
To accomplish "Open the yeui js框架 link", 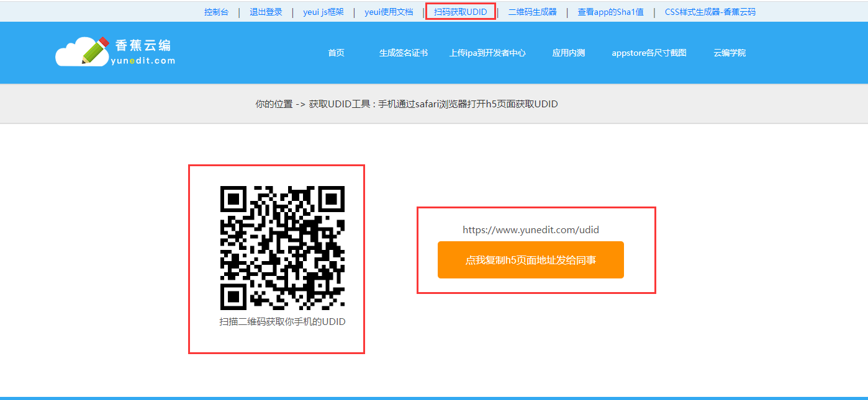I will click(x=323, y=12).
